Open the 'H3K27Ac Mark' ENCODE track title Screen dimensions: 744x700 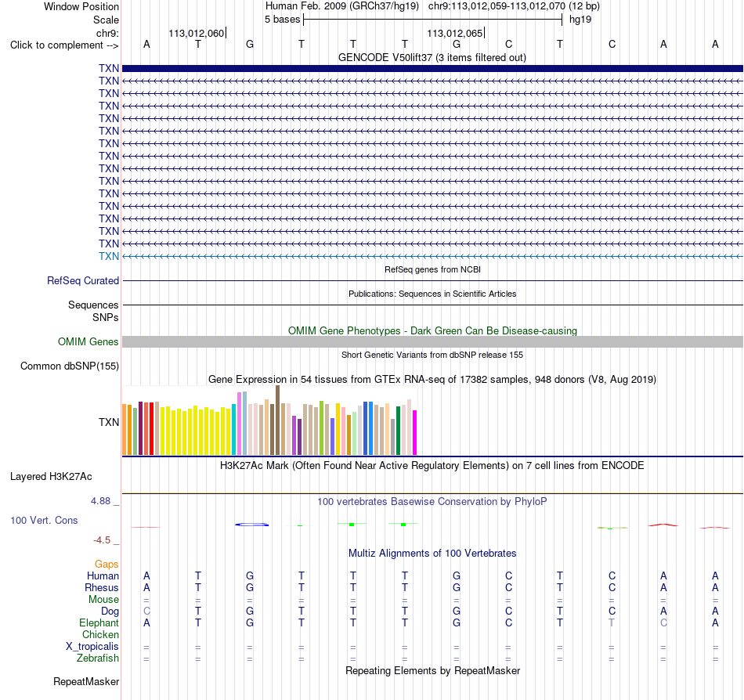[432, 465]
